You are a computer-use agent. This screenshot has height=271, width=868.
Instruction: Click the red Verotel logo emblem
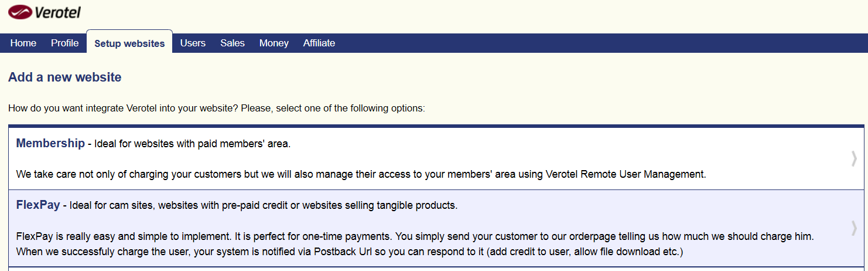coord(20,12)
